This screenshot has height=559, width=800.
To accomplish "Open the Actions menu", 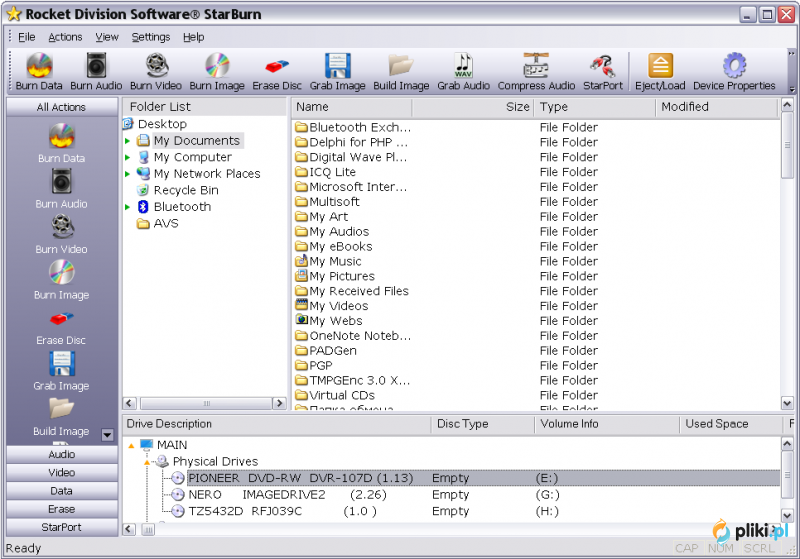I will coord(65,37).
